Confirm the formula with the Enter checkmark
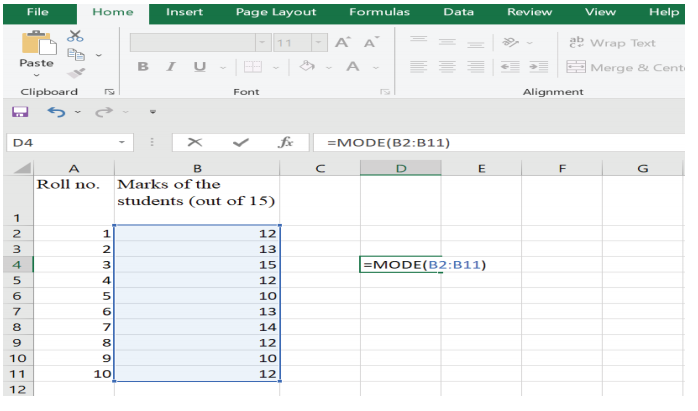698x411 pixels. click(x=240, y=143)
